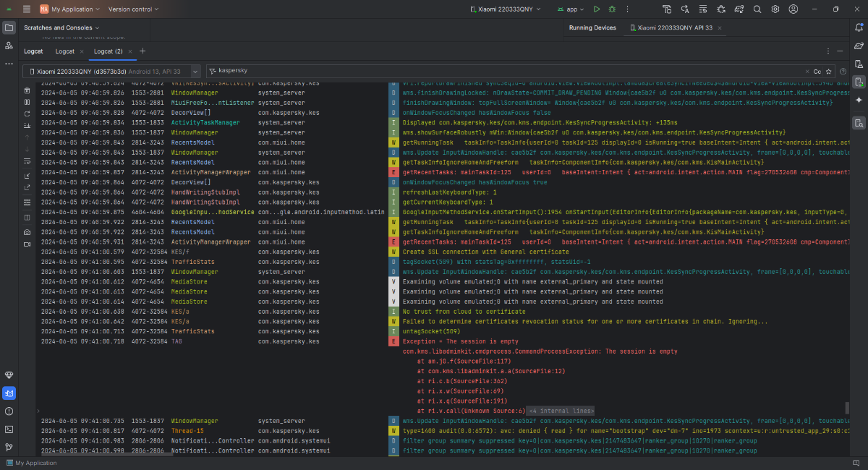The width and height of the screenshot is (868, 470).
Task: Toggle match case (Cc) in filter
Action: [x=817, y=72]
